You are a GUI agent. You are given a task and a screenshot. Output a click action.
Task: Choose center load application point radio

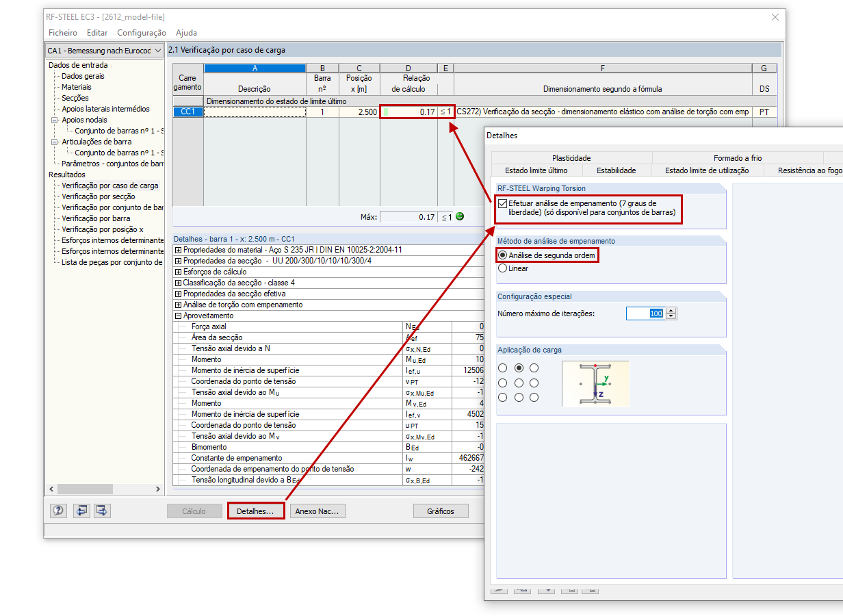(519, 383)
